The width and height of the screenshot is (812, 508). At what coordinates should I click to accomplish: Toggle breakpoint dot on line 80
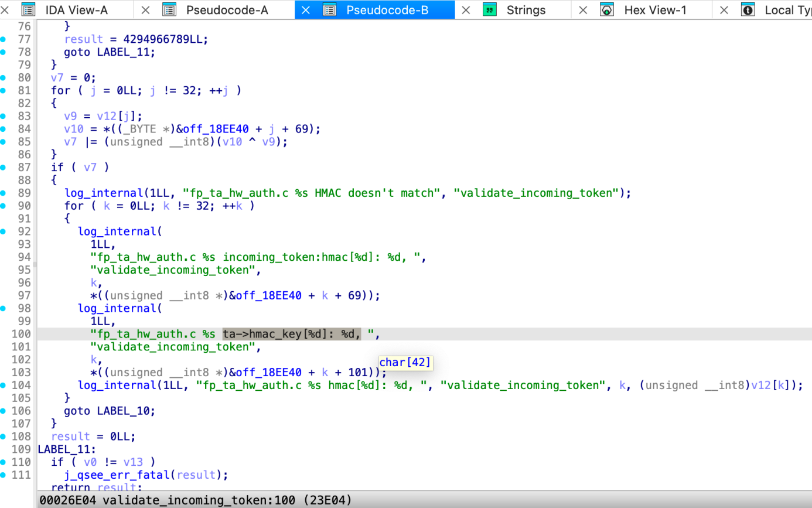click(4, 78)
